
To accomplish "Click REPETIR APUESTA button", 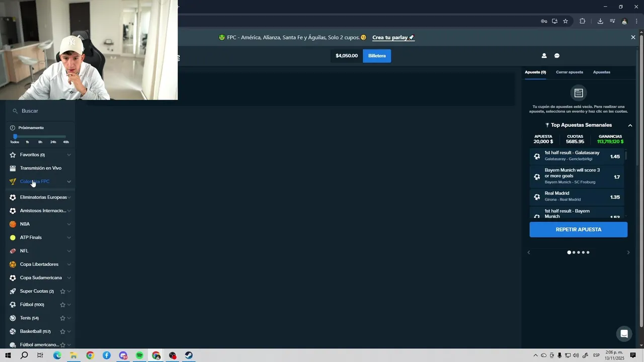I will pyautogui.click(x=579, y=230).
